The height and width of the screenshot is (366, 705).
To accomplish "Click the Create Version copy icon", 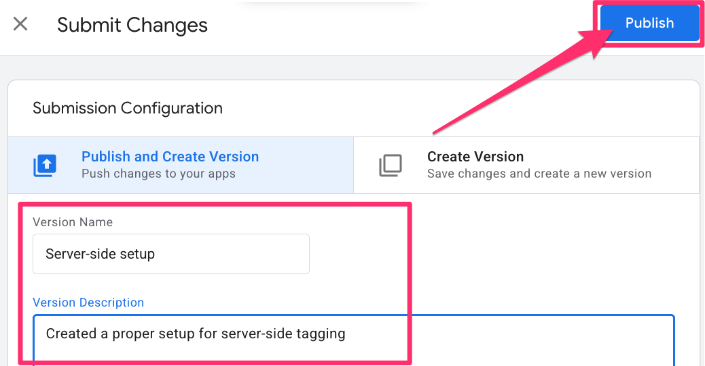I will (x=390, y=165).
